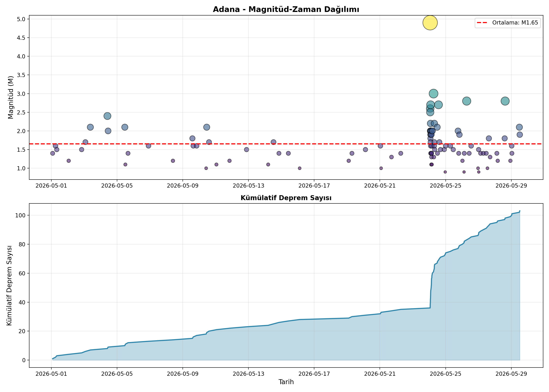Click "2026-05-17" under the magnitude scatter chart
The width and height of the screenshot is (549, 392).
[x=314, y=186]
